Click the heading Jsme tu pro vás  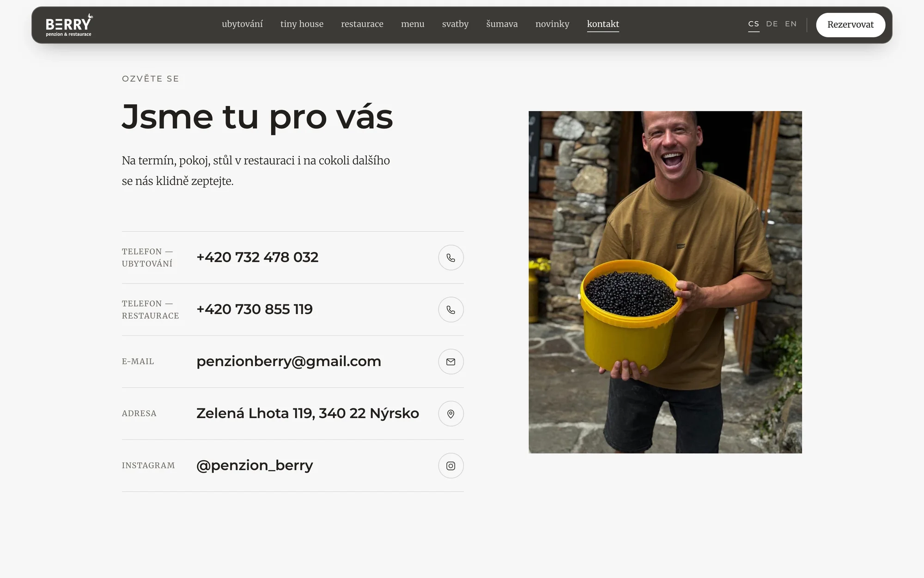[257, 117]
